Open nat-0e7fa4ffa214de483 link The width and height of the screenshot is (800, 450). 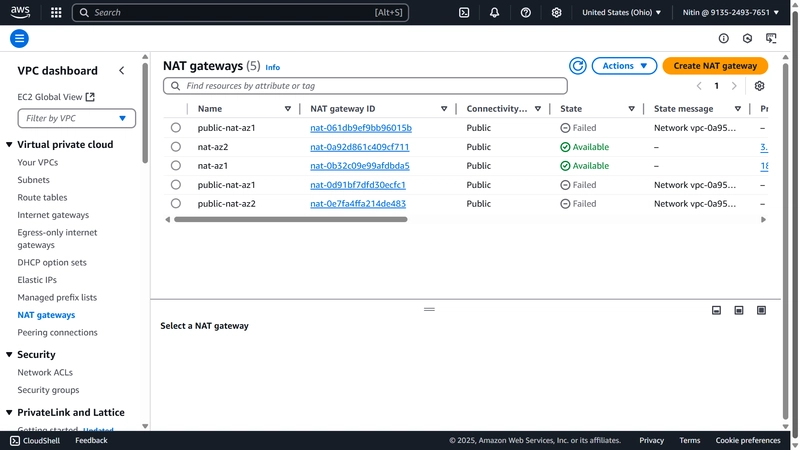pos(358,204)
